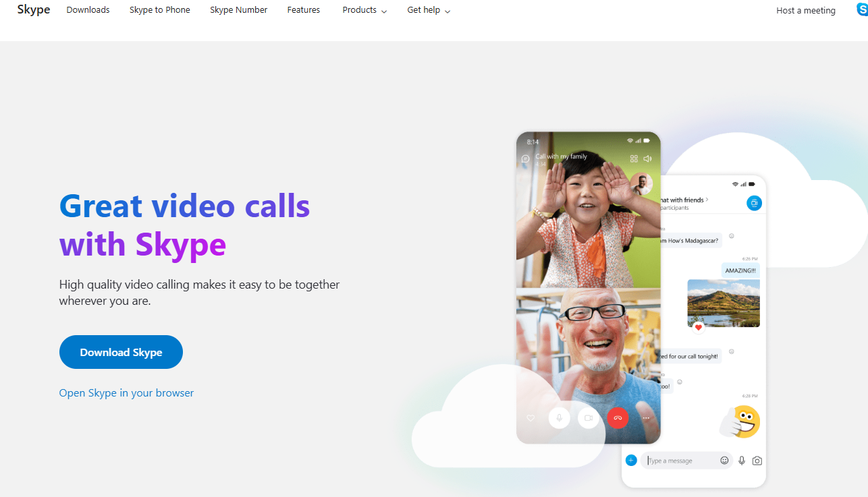Tap the speaker icon in the call screen

coord(647,158)
